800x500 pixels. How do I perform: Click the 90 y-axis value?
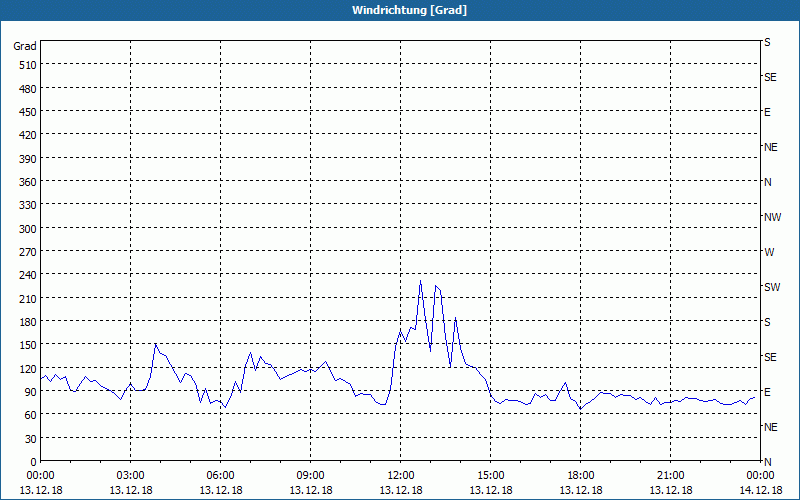31,392
